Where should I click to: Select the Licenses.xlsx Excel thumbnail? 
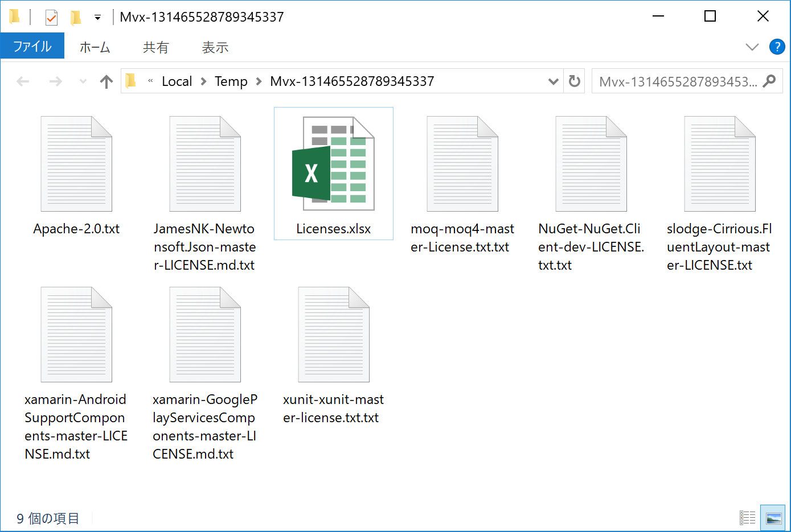pos(333,164)
